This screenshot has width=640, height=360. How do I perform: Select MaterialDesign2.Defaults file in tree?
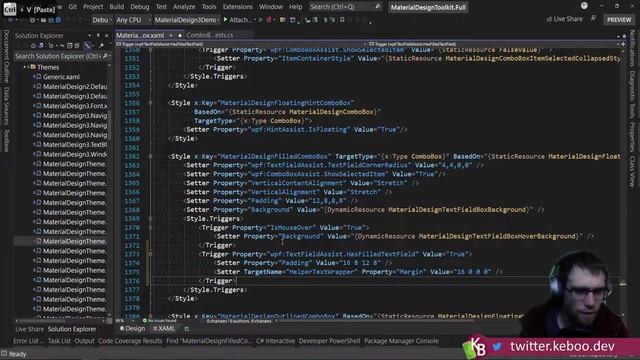pyautogui.click(x=75, y=87)
